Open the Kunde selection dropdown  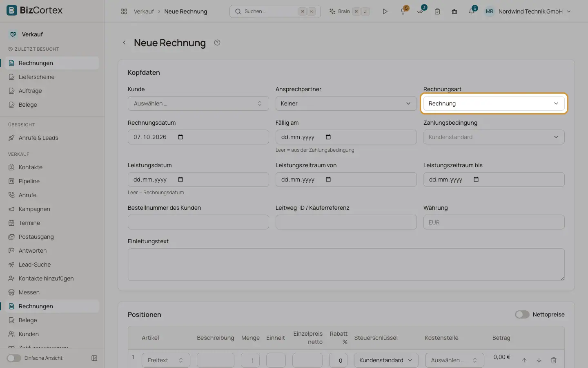198,103
